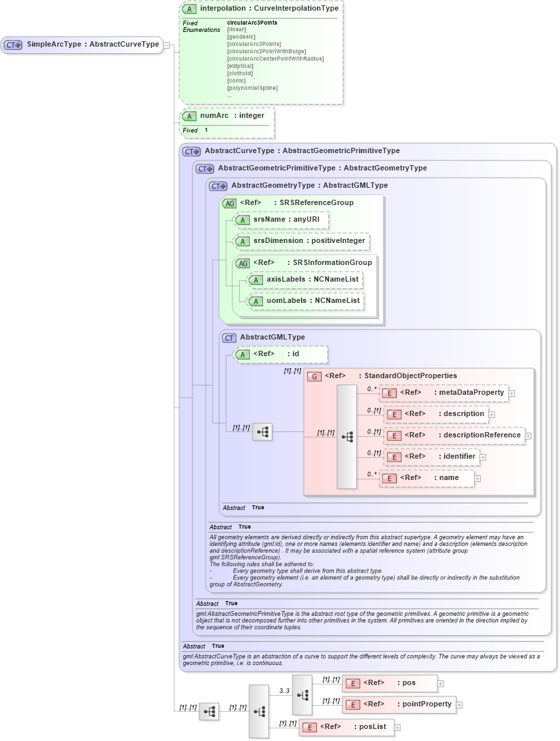
Task: Click the outer sequence compositor at diagram bottom
Action: [x=209, y=711]
